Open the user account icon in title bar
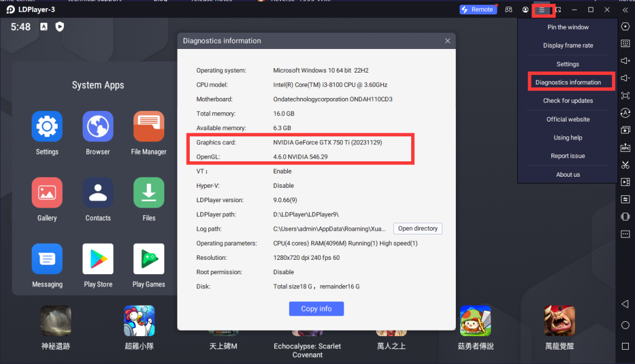 tap(525, 10)
